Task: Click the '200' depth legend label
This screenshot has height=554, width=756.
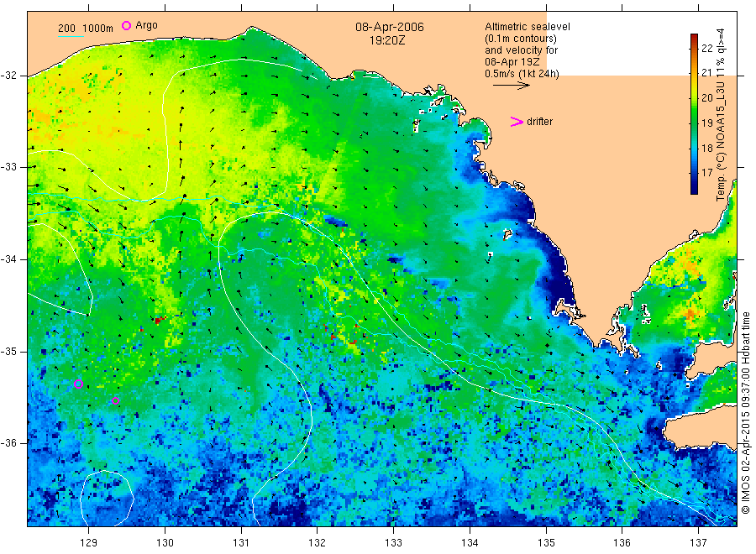Action: point(66,29)
